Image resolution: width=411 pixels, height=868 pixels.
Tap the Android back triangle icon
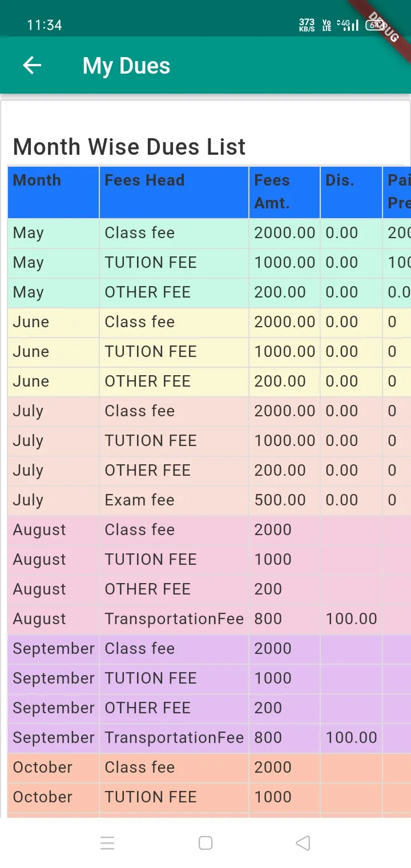(x=303, y=843)
